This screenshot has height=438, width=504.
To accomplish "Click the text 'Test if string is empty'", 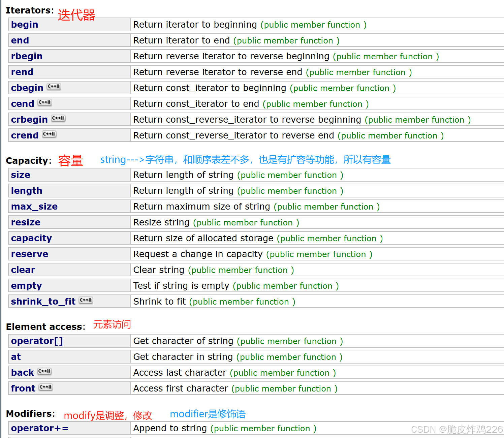I will tap(181, 286).
